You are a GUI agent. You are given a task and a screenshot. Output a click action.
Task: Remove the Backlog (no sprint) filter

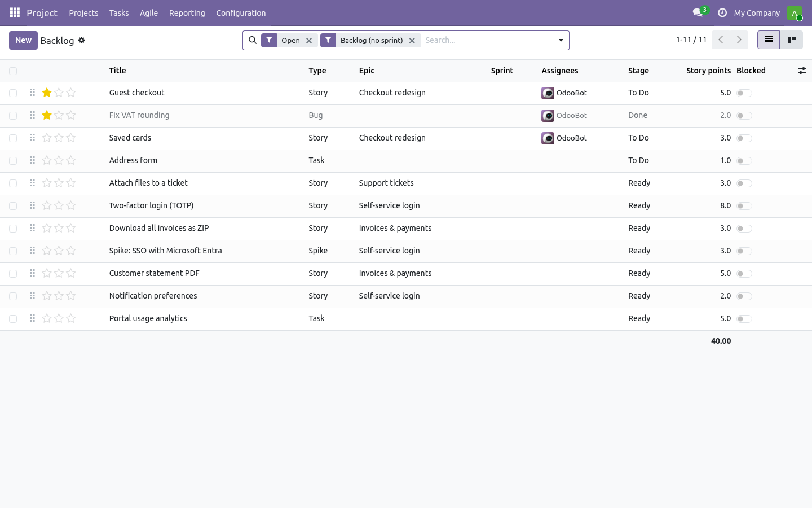pos(412,41)
